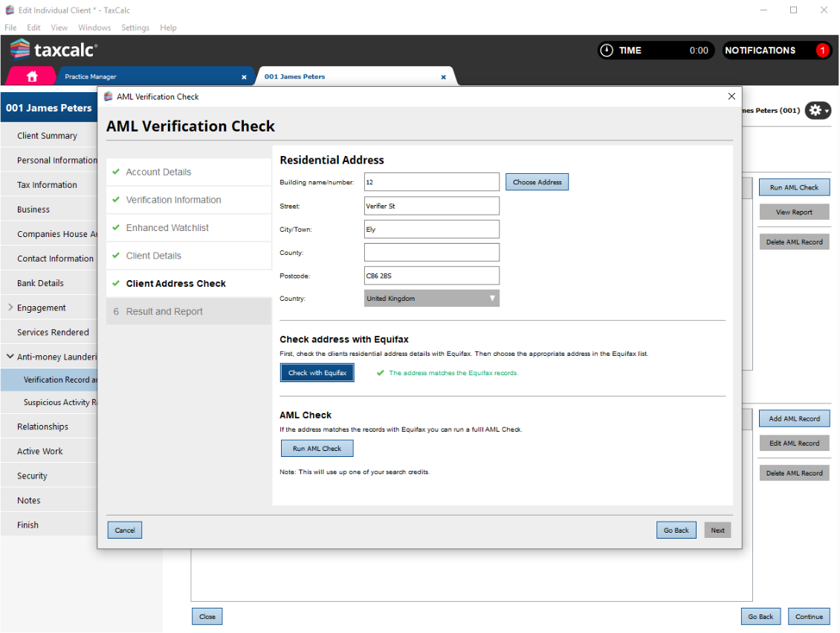Viewport: 840px width, 633px height.
Task: Expand the Engagement tree item
Action: click(x=10, y=308)
